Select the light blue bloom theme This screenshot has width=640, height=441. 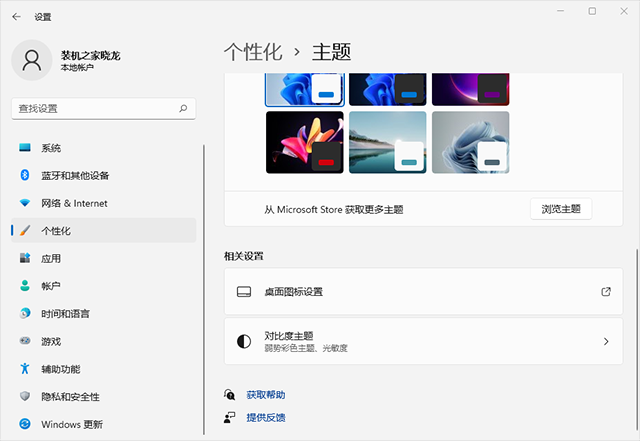point(304,89)
